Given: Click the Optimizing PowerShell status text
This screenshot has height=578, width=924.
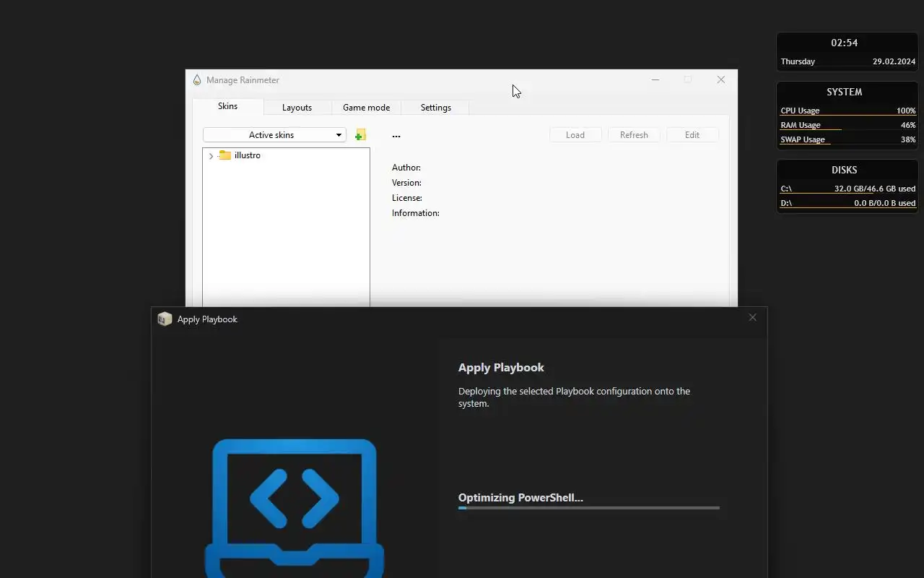Looking at the screenshot, I should pyautogui.click(x=520, y=497).
